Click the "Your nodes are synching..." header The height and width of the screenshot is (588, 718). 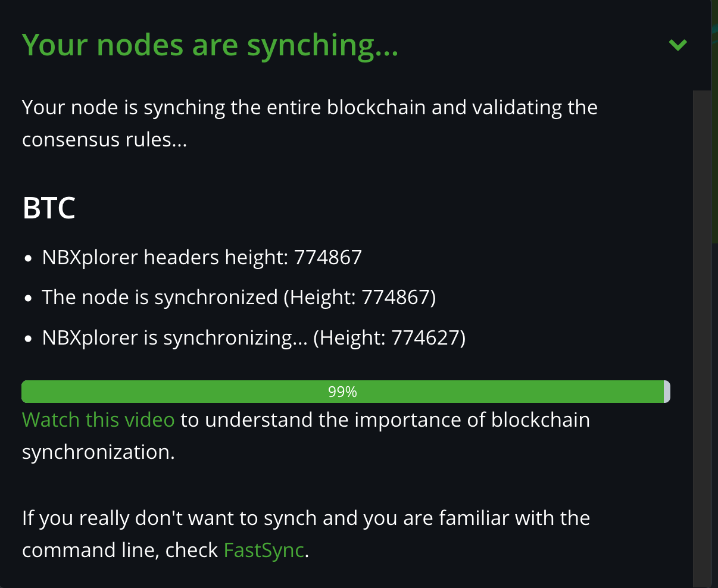click(x=210, y=45)
